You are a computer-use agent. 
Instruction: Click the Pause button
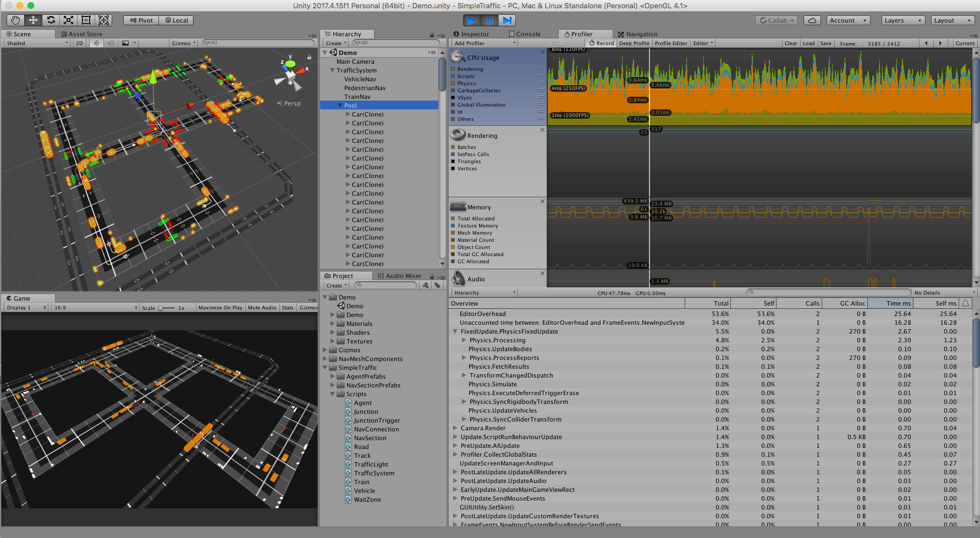click(x=489, y=20)
